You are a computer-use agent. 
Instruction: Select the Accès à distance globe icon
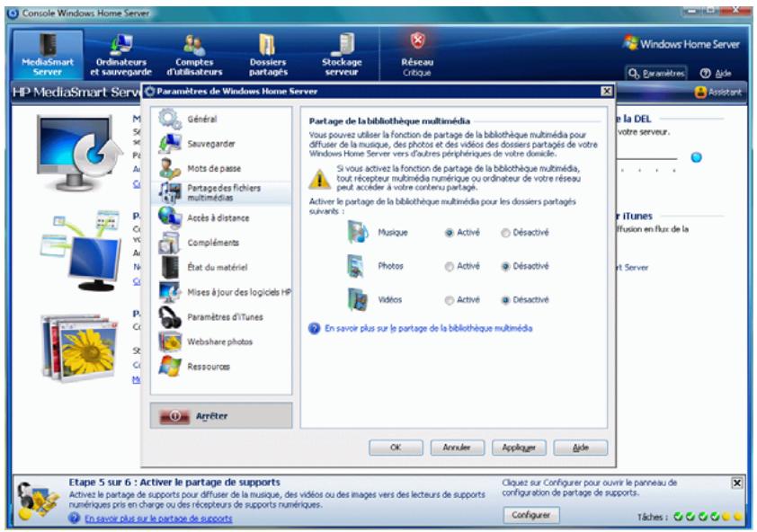tap(170, 217)
